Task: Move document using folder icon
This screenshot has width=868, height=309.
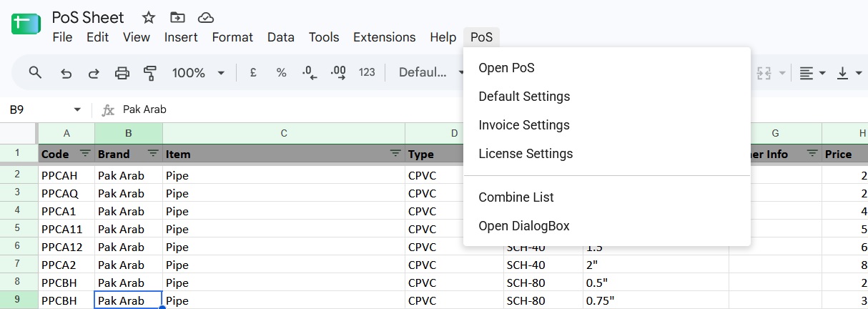Action: tap(177, 17)
